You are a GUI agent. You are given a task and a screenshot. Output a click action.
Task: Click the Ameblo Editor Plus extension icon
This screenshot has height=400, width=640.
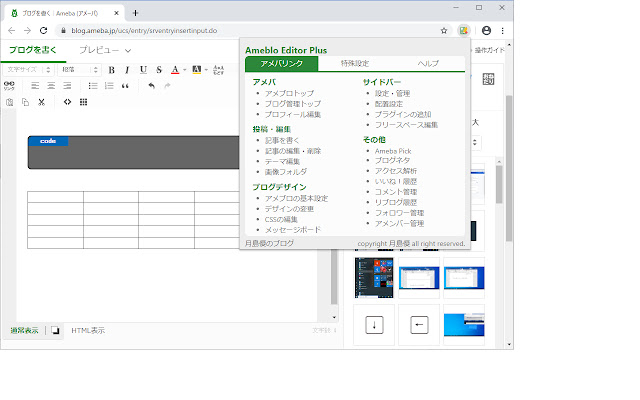click(463, 31)
